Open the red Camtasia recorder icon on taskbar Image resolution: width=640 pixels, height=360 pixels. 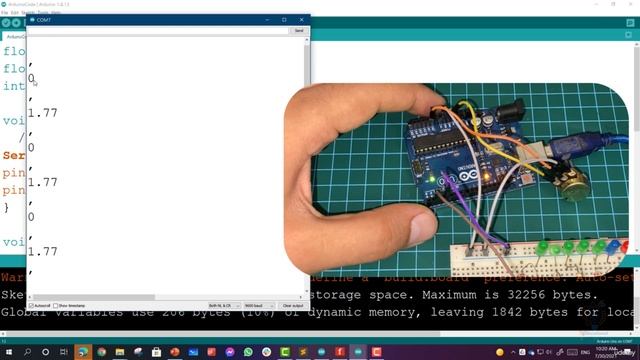click(x=376, y=352)
